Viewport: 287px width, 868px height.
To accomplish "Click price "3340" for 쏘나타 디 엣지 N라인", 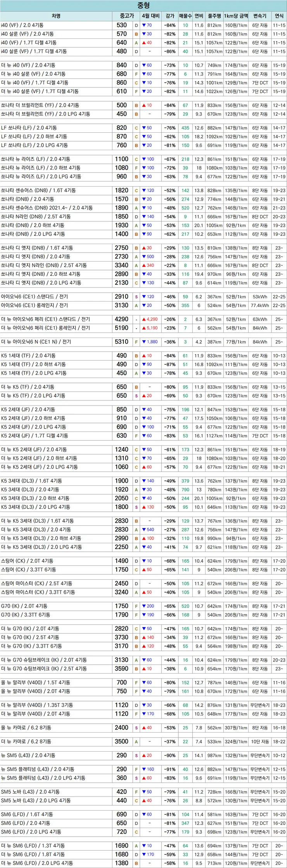I will point(121,265).
